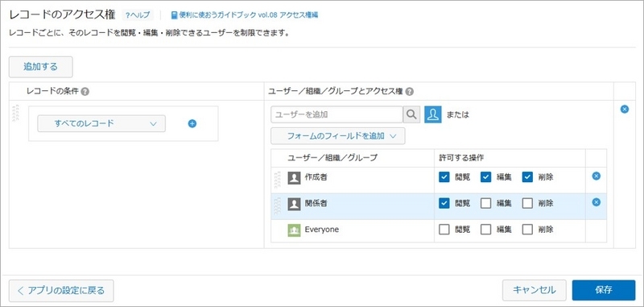Click the キャンセル button
644x307 pixels.
(x=535, y=290)
